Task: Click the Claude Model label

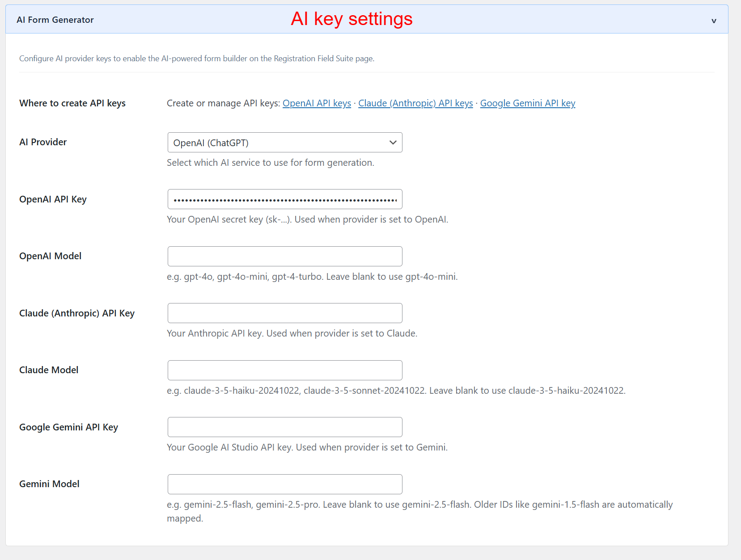Action: coord(48,370)
